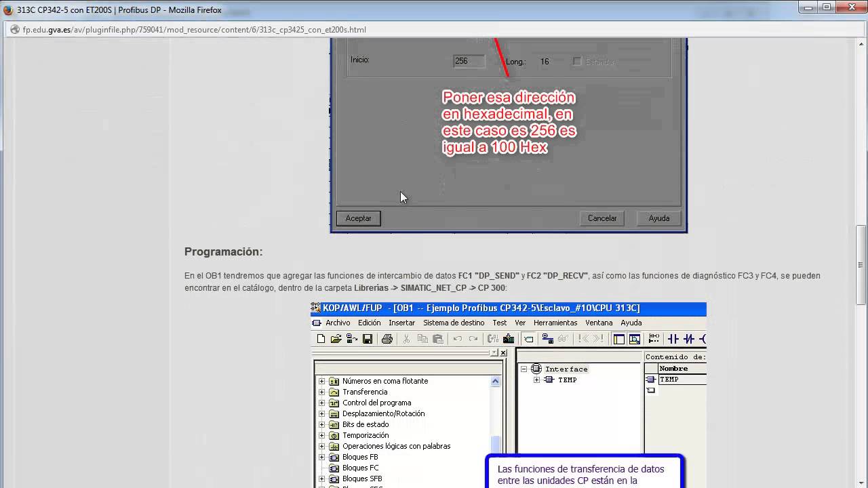
Task: Click the Transferencia folder icon
Action: point(334,392)
